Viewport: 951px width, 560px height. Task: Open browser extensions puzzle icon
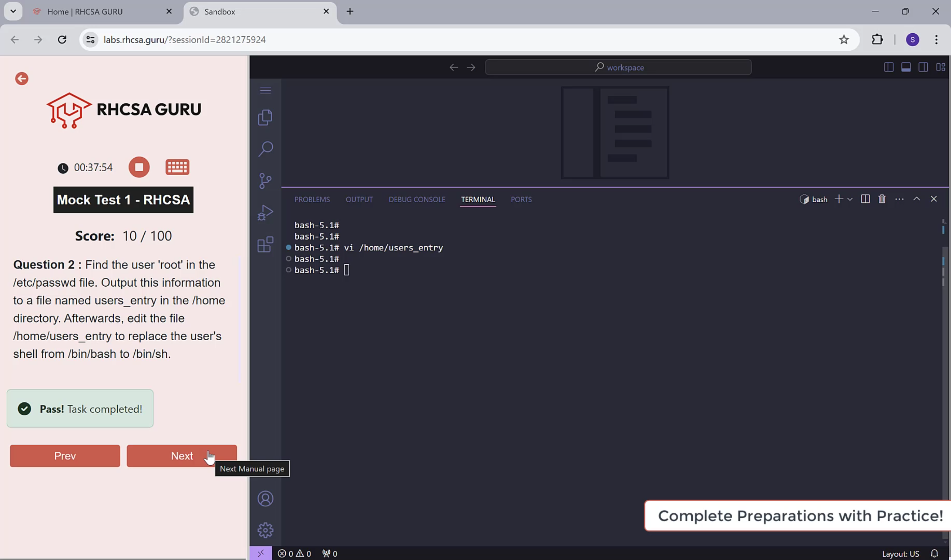[x=877, y=40]
